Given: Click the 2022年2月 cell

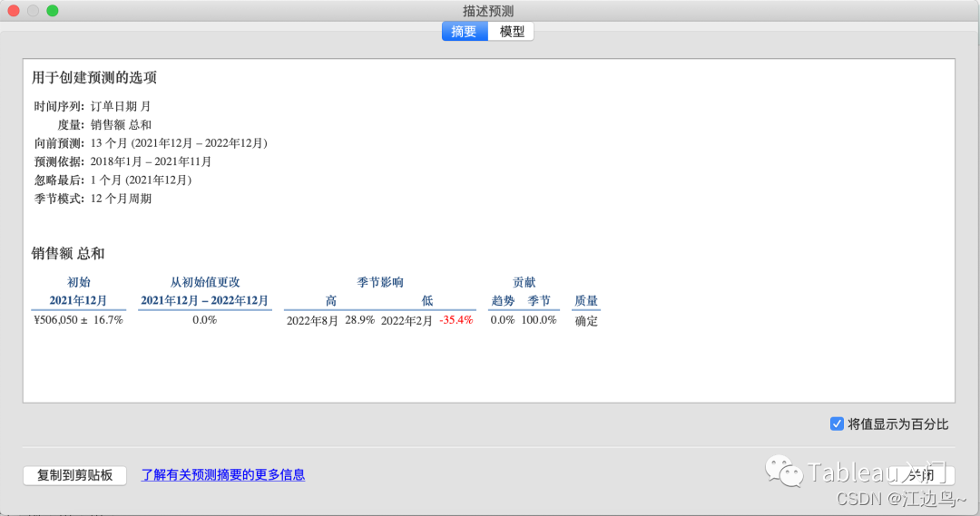Looking at the screenshot, I should tap(407, 321).
